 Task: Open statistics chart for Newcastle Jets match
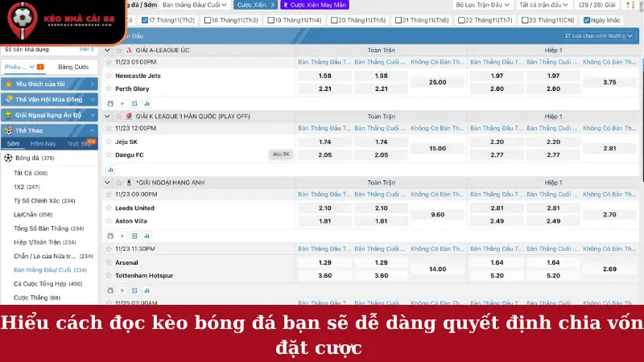(147, 104)
